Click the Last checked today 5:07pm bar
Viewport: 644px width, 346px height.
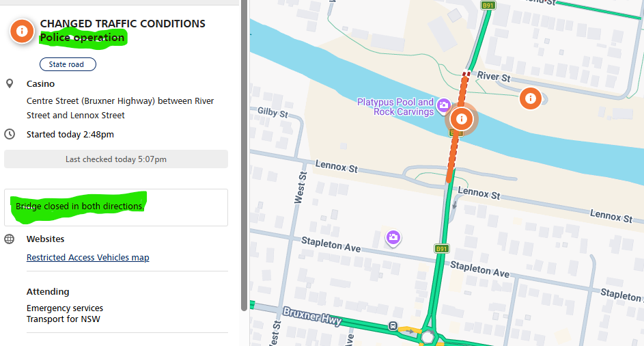click(116, 159)
